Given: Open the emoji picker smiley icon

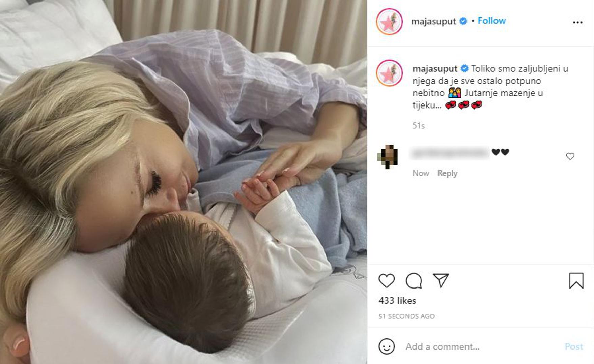Looking at the screenshot, I should click(x=387, y=346).
